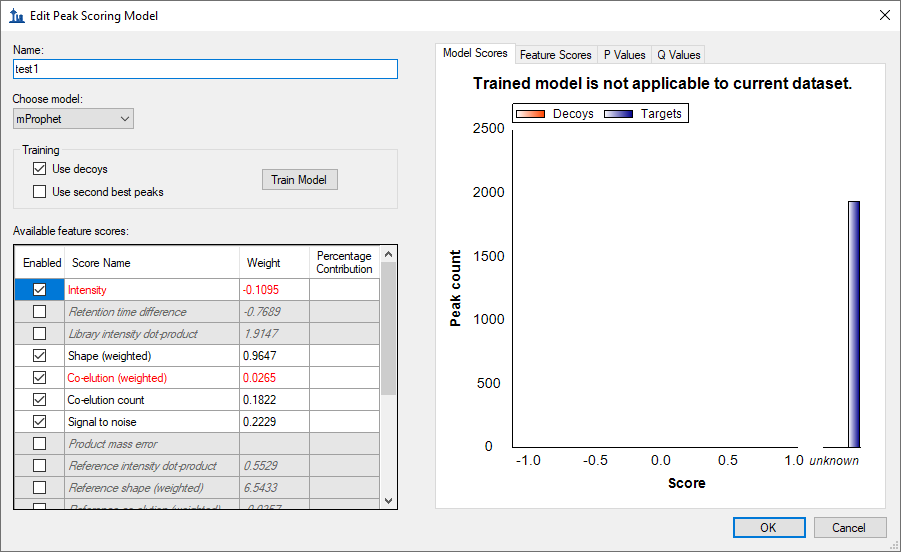Click the Decoys legend color swatch
This screenshot has width=901, height=552.
click(531, 114)
